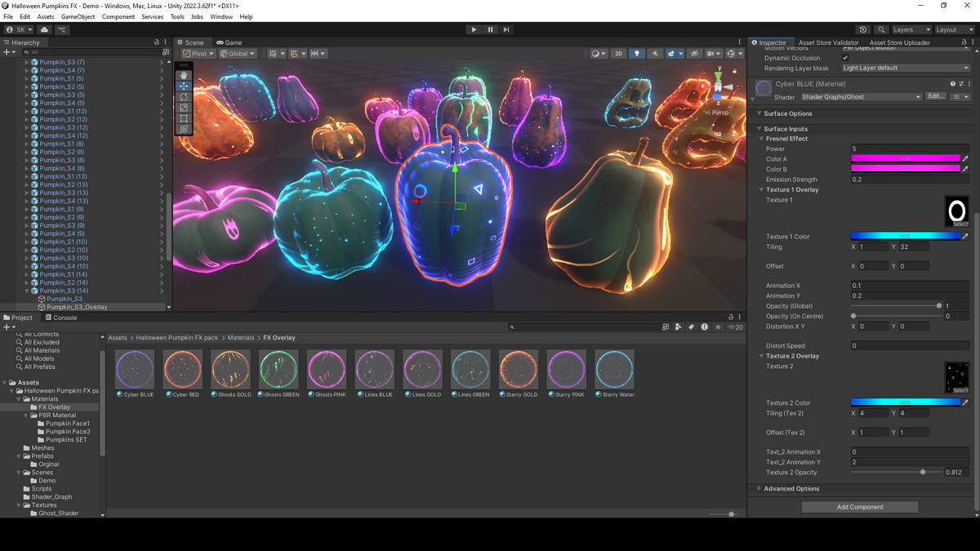The height and width of the screenshot is (551, 980).
Task: Select the Scale tool in Scene
Action: coord(184,108)
